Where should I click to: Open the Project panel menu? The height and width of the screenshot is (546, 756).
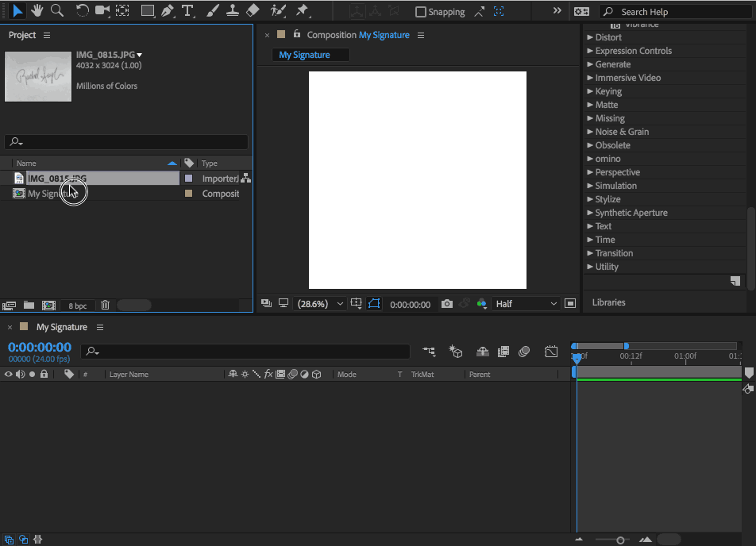(47, 35)
